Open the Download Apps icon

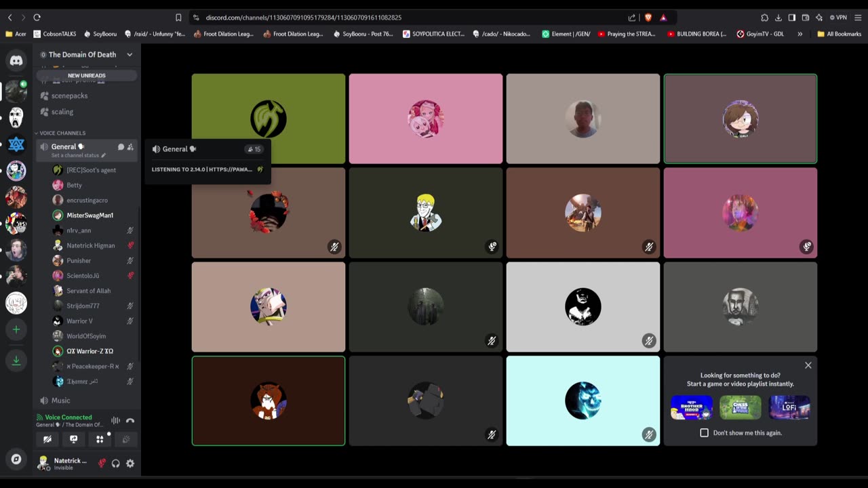pos(16,360)
